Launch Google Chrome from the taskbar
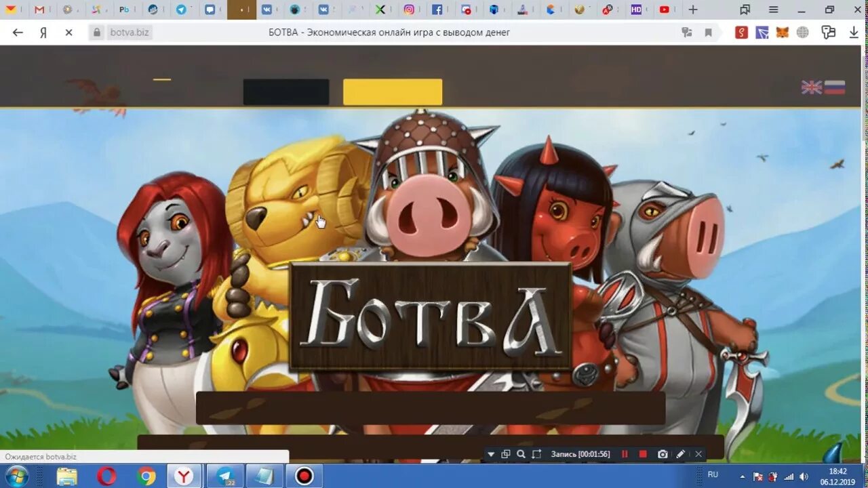This screenshot has height=488, width=868. click(146, 476)
